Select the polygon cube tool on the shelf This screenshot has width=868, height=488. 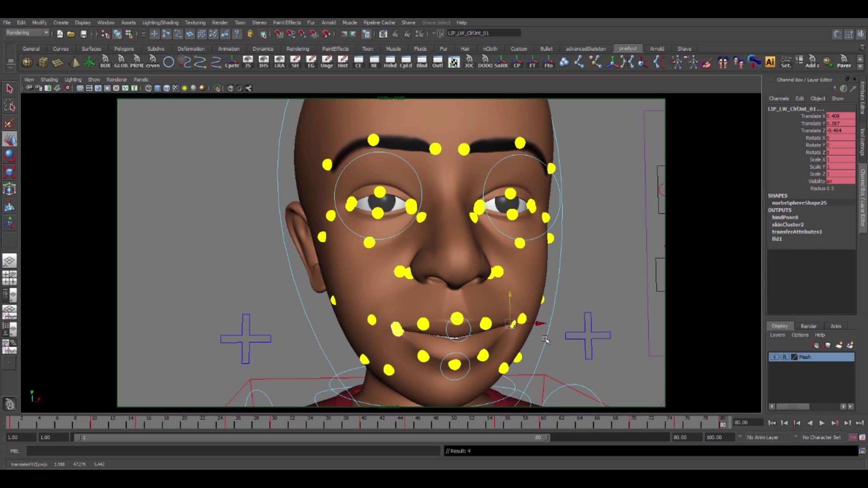(43, 62)
